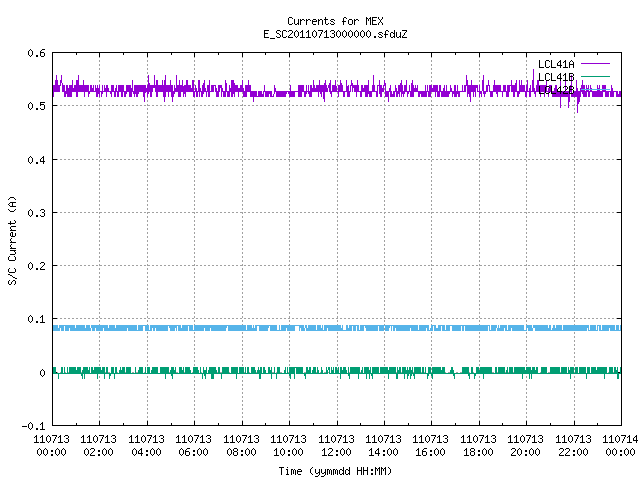
Task: Click the 22:00 time tick label
Action: (573, 452)
